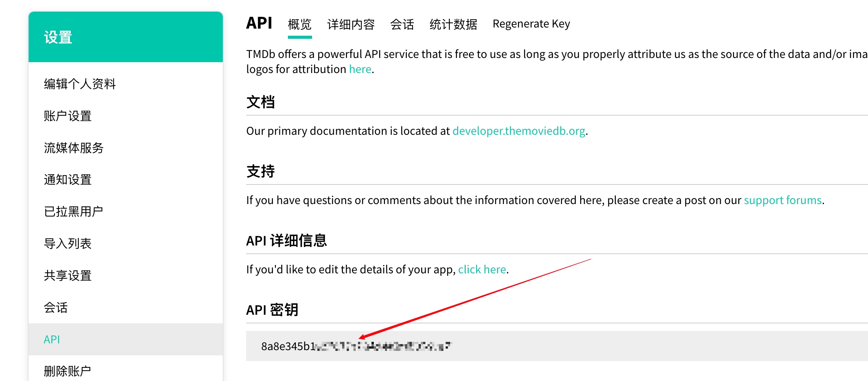Follow the 'here' attribution logos link
The width and height of the screenshot is (868, 381).
point(360,69)
